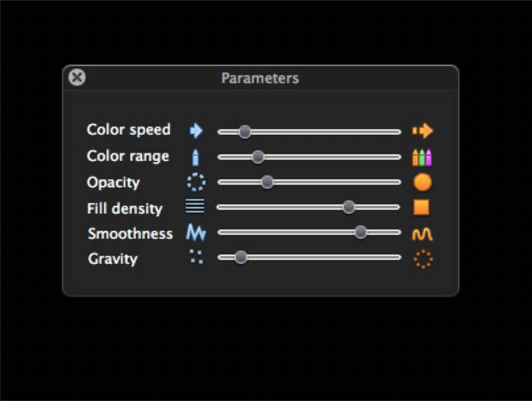Click the fast orange arrow Color speed icon
The image size is (532, 401).
tap(422, 131)
